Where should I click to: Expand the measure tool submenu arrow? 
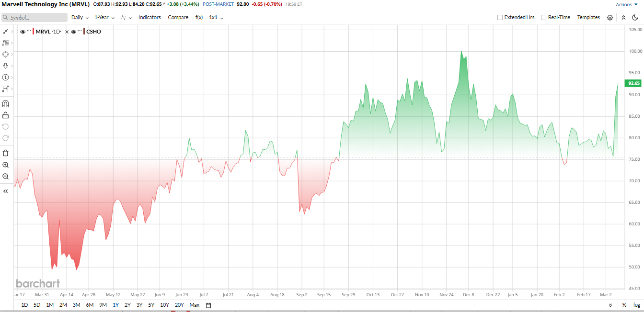12,89
